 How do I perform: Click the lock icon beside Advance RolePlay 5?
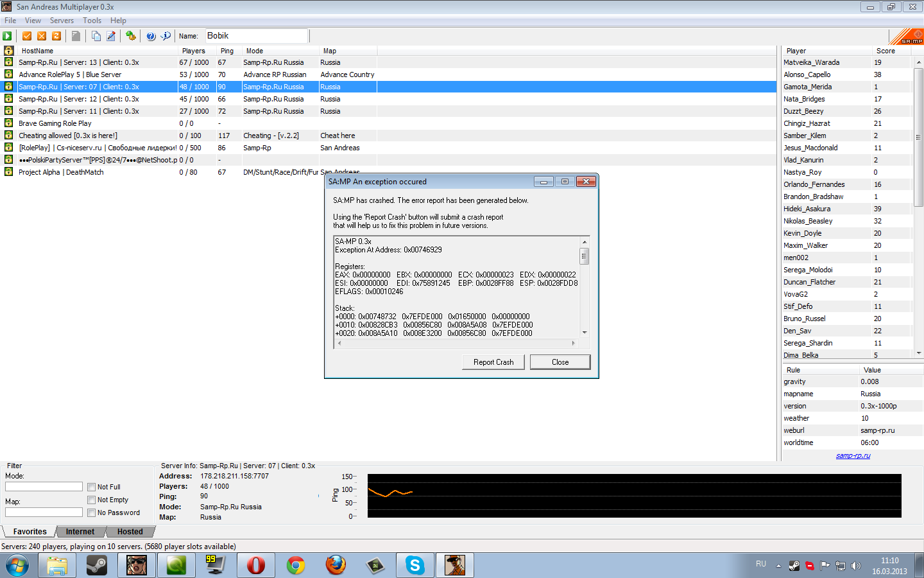click(8, 74)
